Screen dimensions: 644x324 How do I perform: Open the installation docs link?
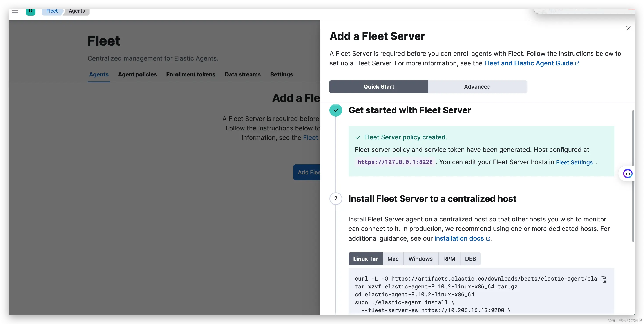pyautogui.click(x=459, y=238)
